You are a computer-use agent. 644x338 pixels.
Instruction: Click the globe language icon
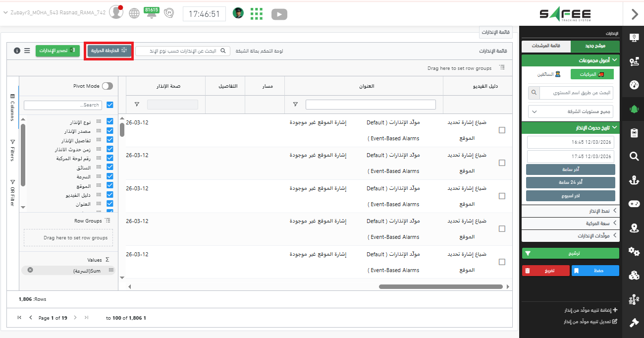[134, 13]
